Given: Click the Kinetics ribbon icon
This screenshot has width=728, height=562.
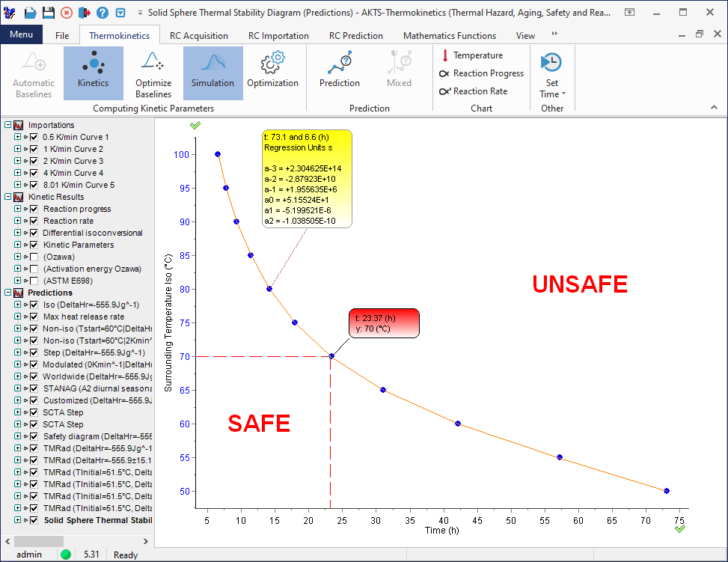Looking at the screenshot, I should [x=93, y=73].
